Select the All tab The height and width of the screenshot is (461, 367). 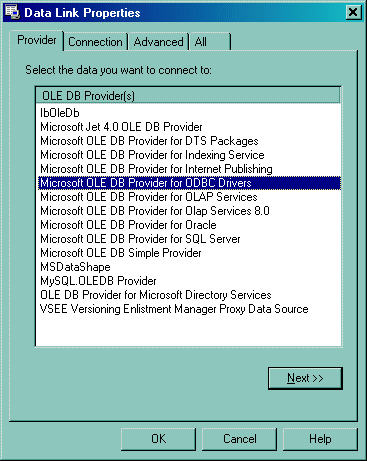[210, 42]
